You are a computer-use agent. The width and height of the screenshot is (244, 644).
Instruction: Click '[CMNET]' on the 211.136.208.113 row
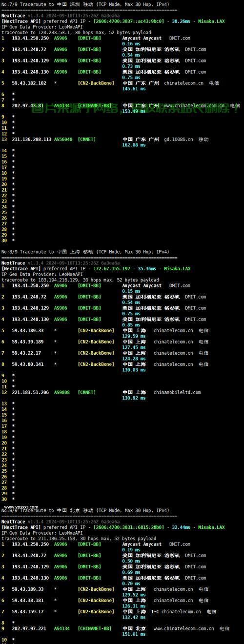pyautogui.click(x=87, y=139)
